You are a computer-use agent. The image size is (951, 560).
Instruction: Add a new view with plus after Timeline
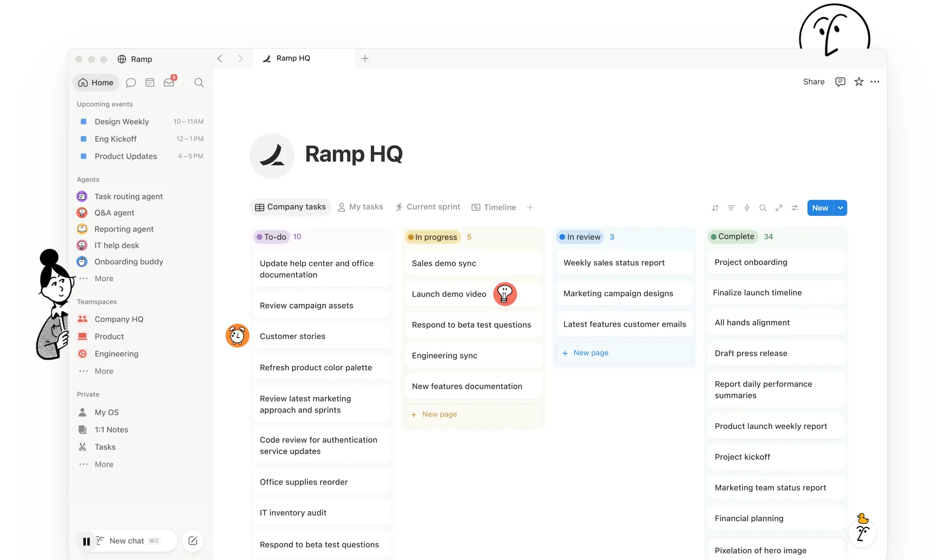530,207
